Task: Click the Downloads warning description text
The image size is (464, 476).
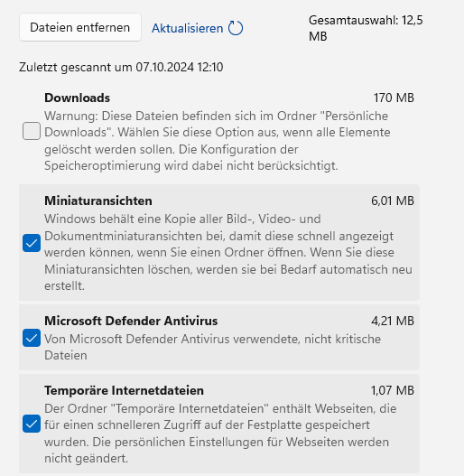Action: click(x=218, y=141)
